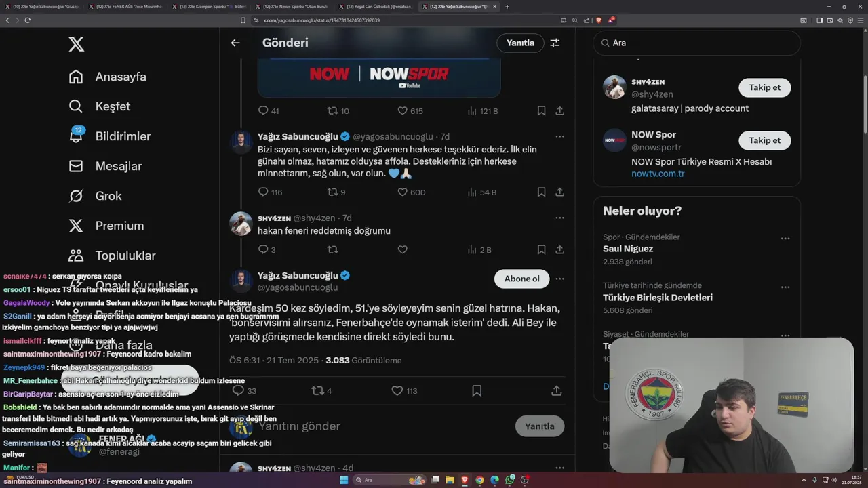868x488 pixels.
Task: Switch to the X'te FENER AĞI tab
Action: pyautogui.click(x=126, y=7)
